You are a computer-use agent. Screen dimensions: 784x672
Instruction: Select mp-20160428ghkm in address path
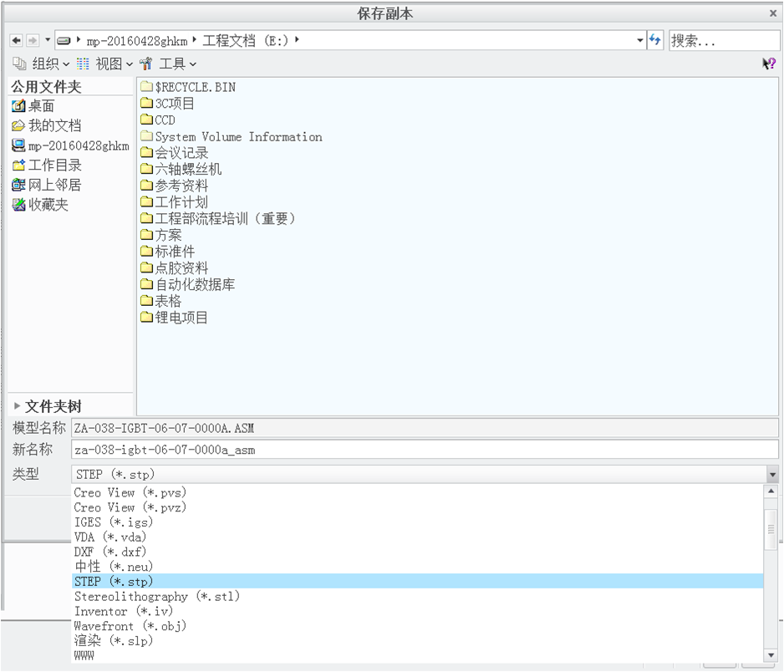pos(137,40)
